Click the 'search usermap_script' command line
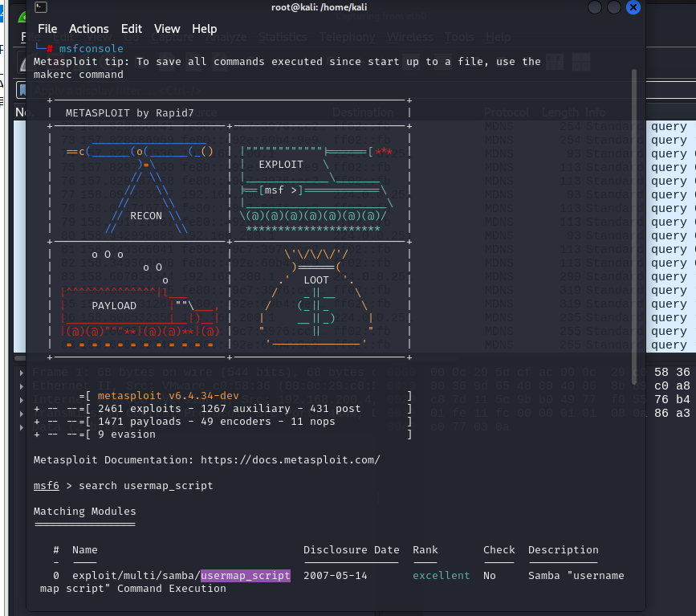The image size is (696, 616). [145, 485]
